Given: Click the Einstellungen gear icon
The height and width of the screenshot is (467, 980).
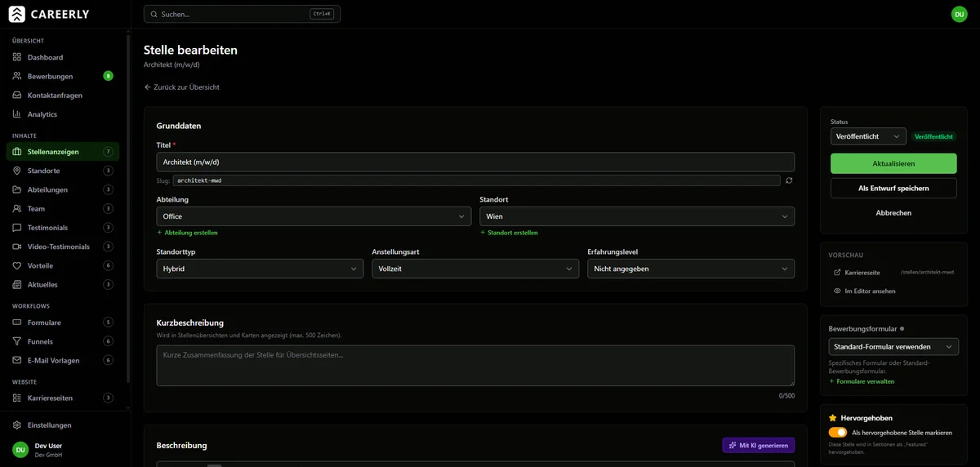Looking at the screenshot, I should click(x=17, y=425).
